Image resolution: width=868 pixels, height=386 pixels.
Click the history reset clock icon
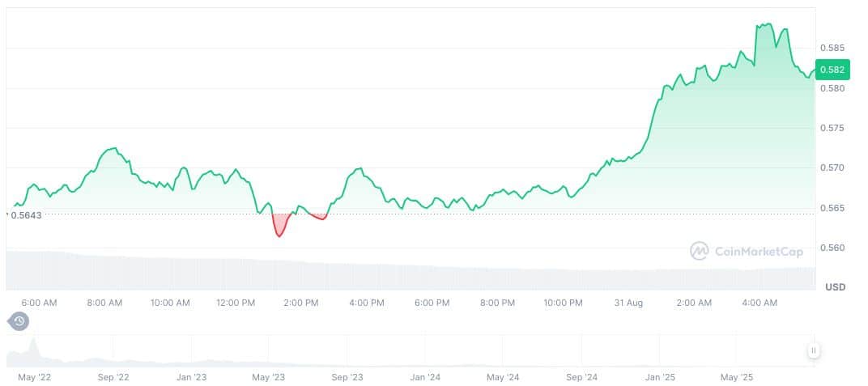(x=19, y=321)
